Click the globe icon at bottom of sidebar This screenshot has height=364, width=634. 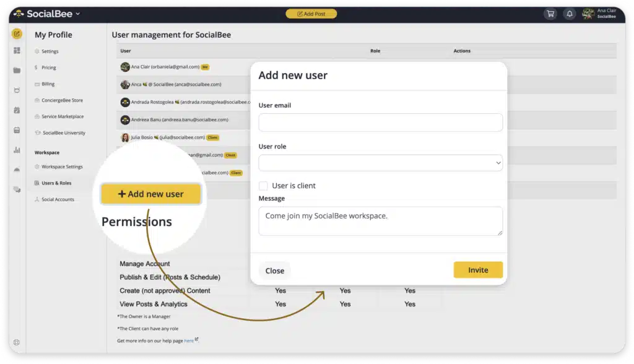click(x=17, y=342)
